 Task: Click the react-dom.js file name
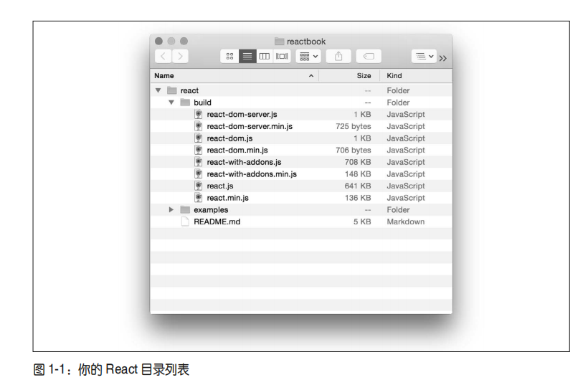229,138
